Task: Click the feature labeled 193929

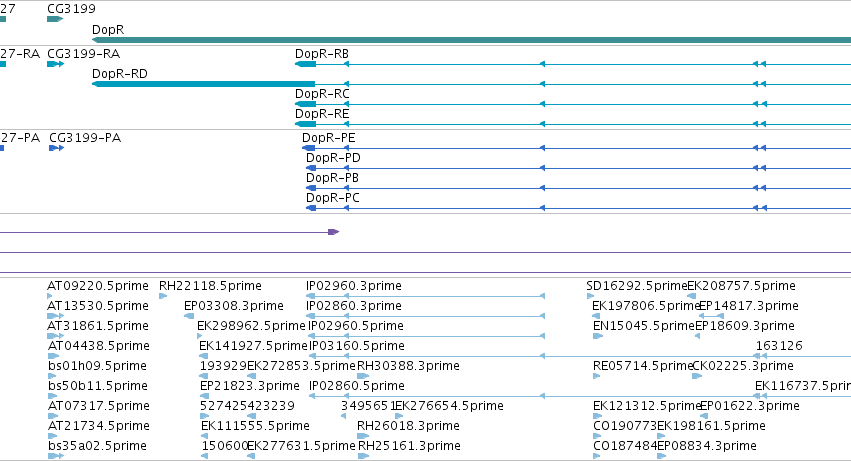Action: tap(223, 366)
